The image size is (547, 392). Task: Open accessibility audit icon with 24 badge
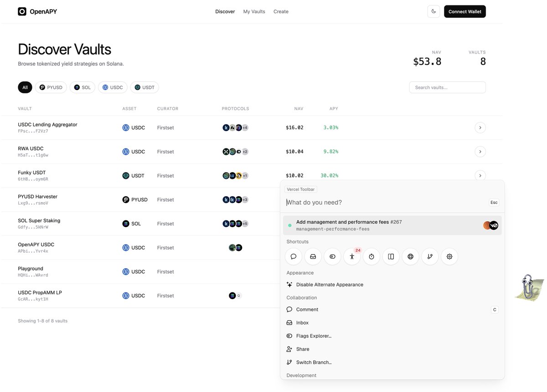(352, 257)
